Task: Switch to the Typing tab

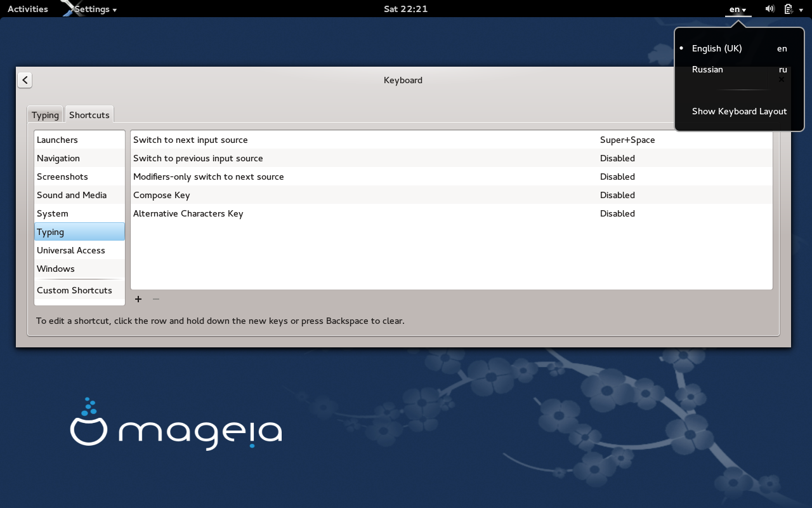Action: tap(45, 114)
